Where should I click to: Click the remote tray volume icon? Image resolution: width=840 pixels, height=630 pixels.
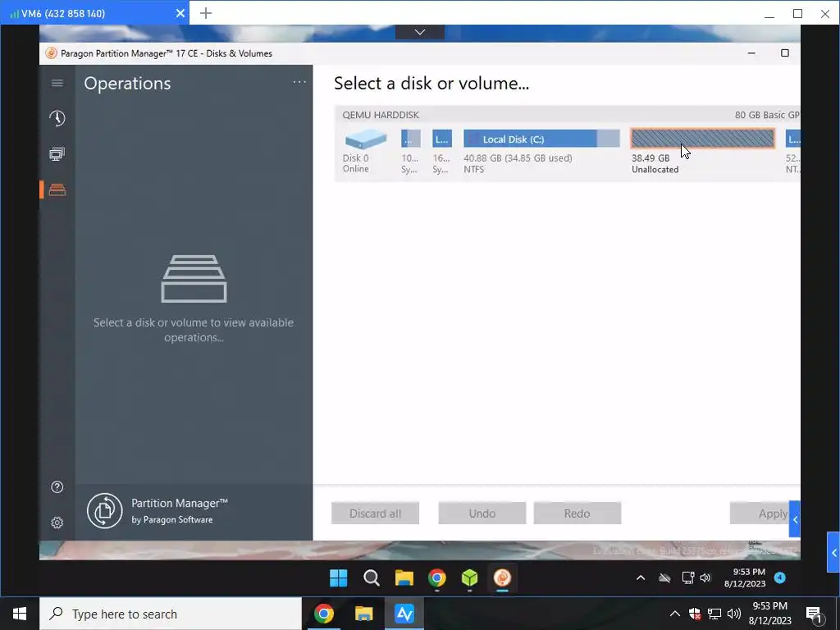(x=705, y=577)
